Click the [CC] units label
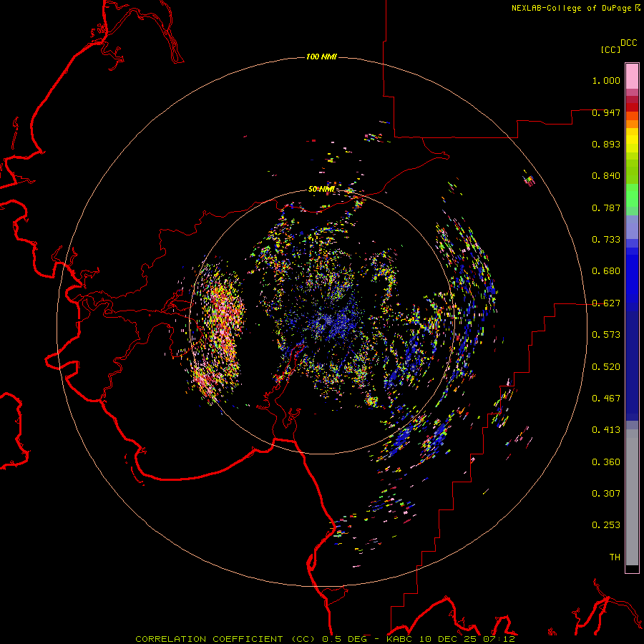The height and width of the screenshot is (644, 644). 611,49
